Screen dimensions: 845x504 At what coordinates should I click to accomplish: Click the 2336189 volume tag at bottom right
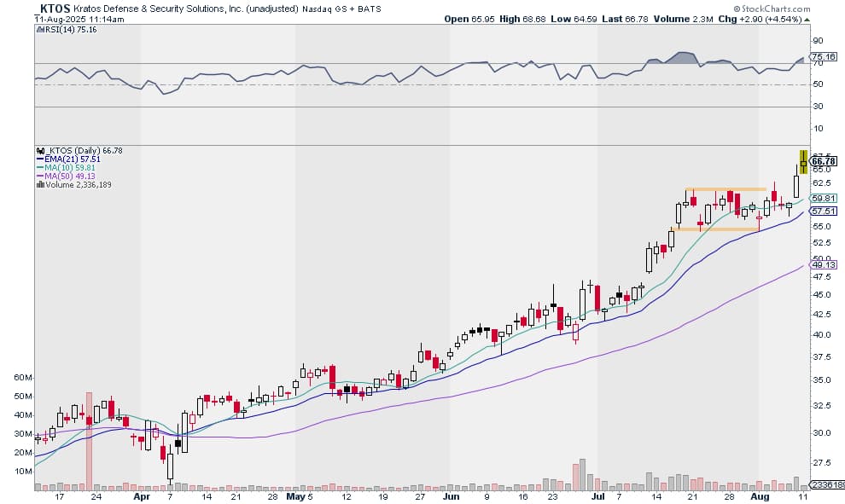827,485
